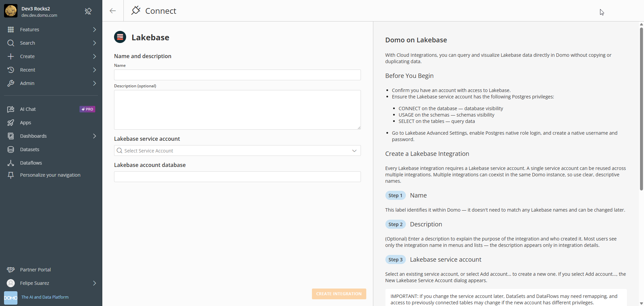This screenshot has width=644, height=306.
Task: Click the Search magnifier icon in sidebar
Action: [x=11, y=43]
